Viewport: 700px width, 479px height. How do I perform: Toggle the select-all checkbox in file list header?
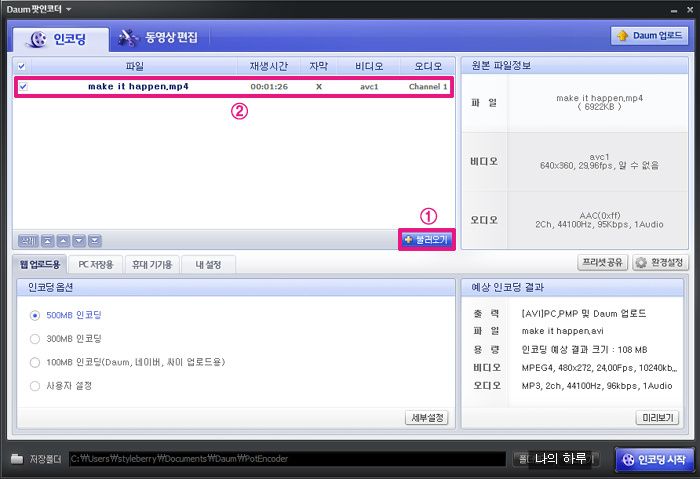point(21,67)
